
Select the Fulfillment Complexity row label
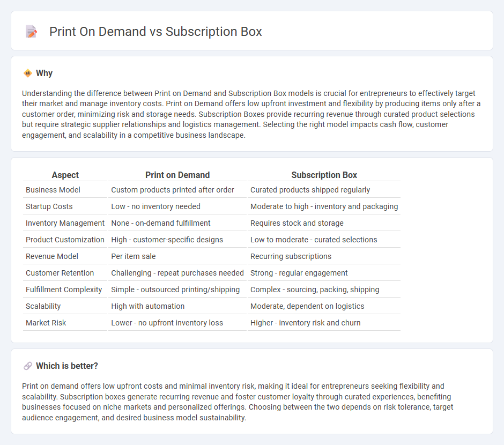coord(64,290)
